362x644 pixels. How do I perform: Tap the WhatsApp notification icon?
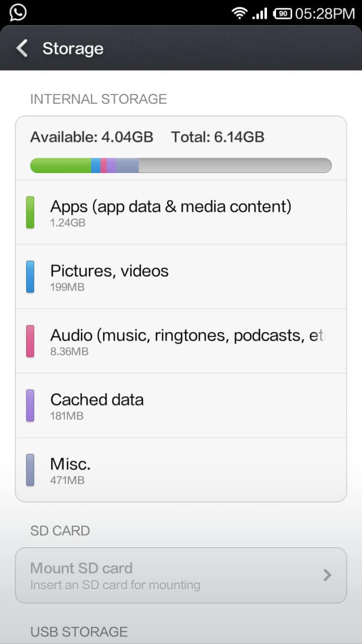(18, 12)
